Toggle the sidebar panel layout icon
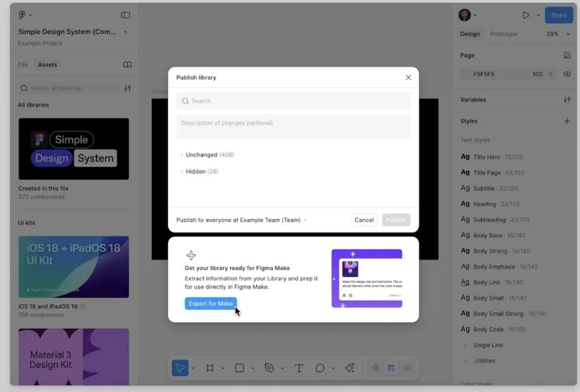The width and height of the screenshot is (580, 392). [x=125, y=15]
